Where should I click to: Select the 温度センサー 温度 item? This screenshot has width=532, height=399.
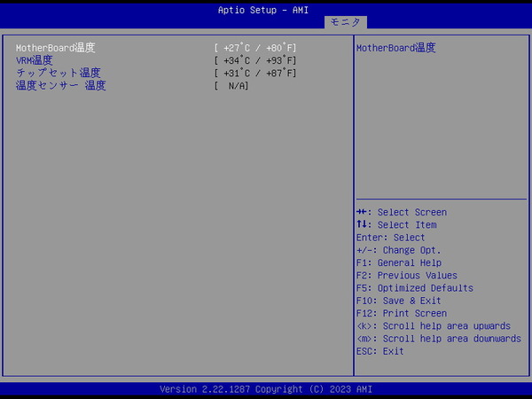coord(60,85)
